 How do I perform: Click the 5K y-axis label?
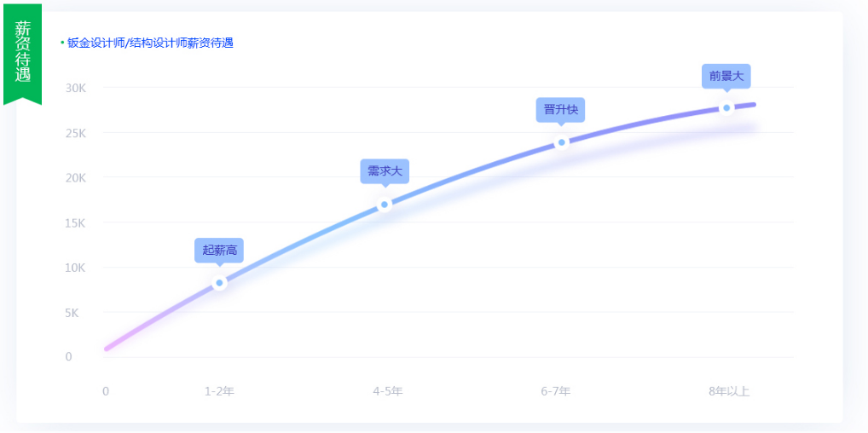[x=72, y=313]
